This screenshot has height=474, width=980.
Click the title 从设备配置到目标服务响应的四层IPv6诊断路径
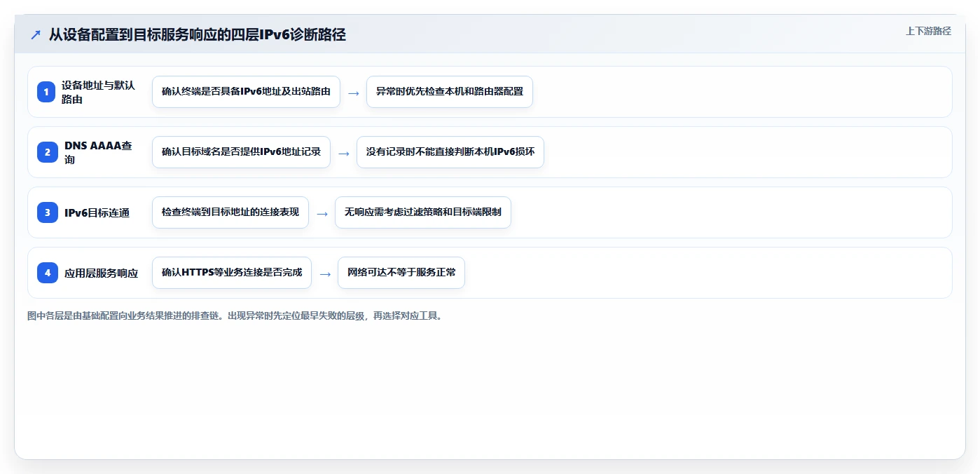pyautogui.click(x=198, y=34)
